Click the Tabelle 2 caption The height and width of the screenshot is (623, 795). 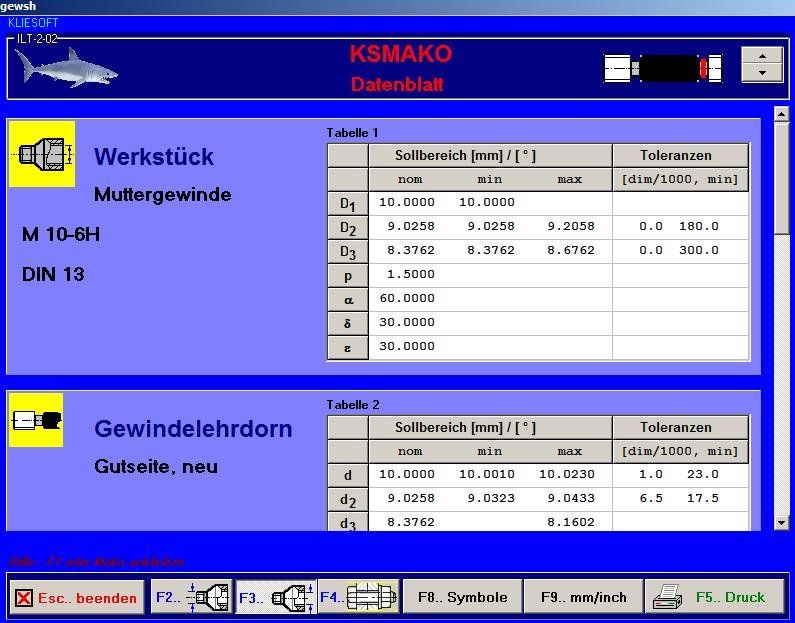(352, 405)
